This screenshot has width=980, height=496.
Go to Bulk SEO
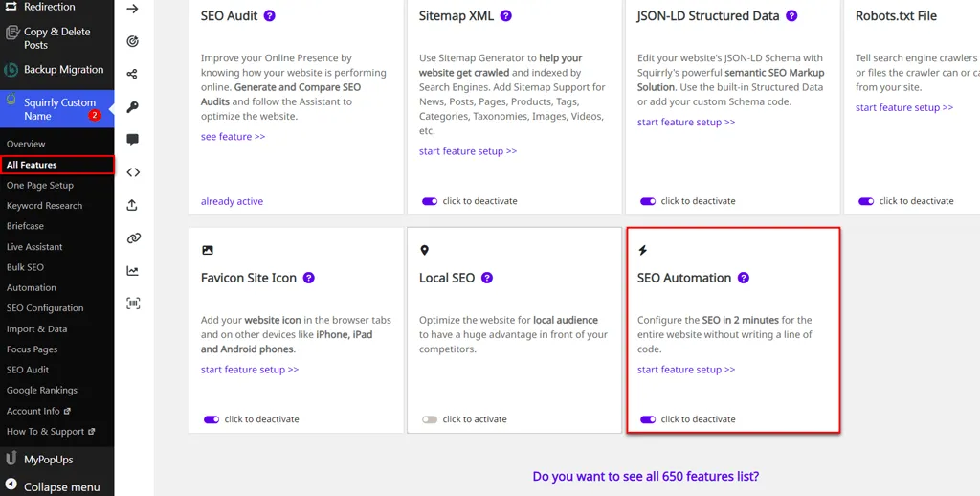point(25,267)
